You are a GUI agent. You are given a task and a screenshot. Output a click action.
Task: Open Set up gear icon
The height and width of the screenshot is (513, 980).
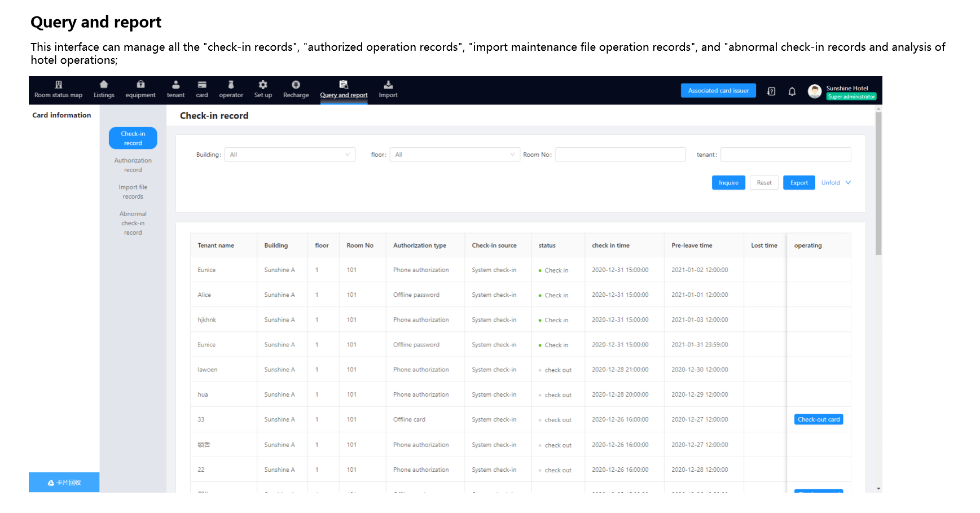[x=263, y=85]
